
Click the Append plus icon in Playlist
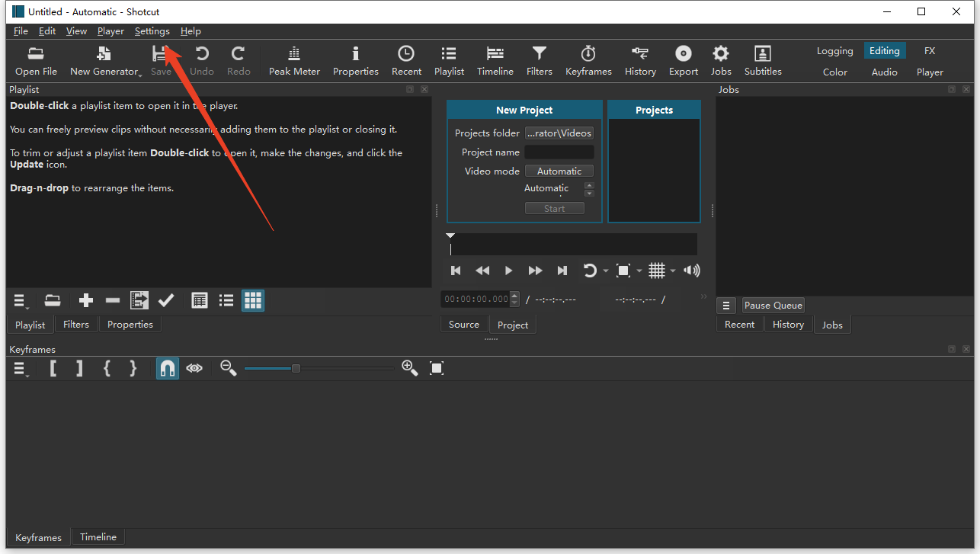click(x=86, y=300)
